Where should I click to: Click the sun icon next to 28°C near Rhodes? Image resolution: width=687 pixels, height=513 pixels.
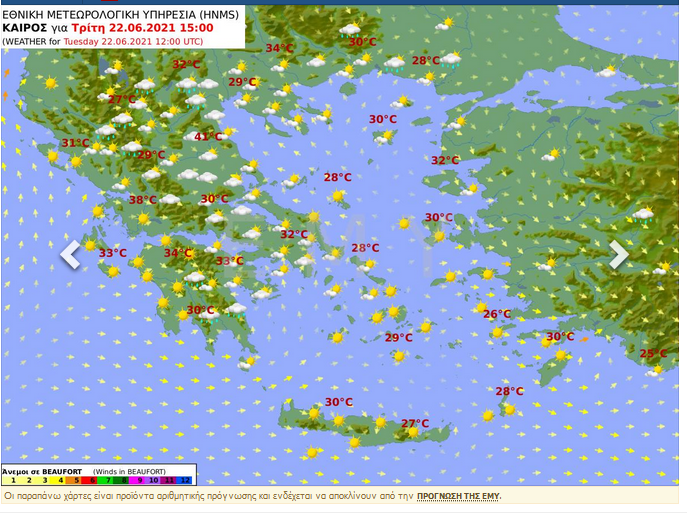coord(510,408)
